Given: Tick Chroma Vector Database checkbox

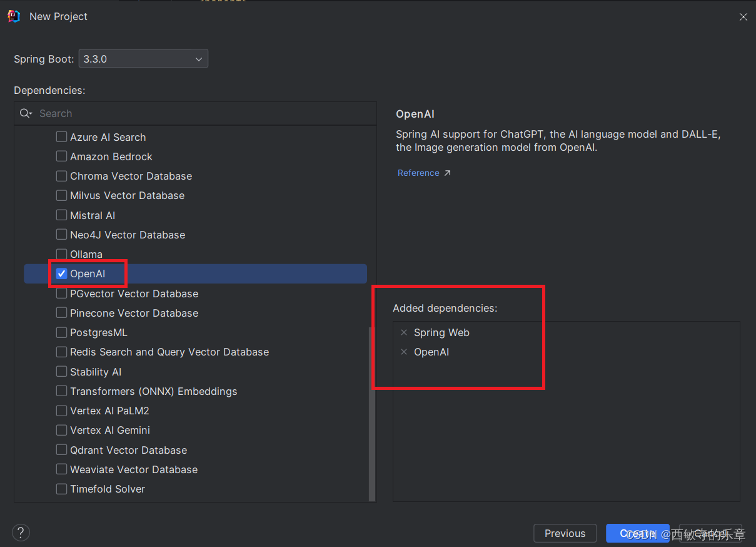Looking at the screenshot, I should point(61,176).
